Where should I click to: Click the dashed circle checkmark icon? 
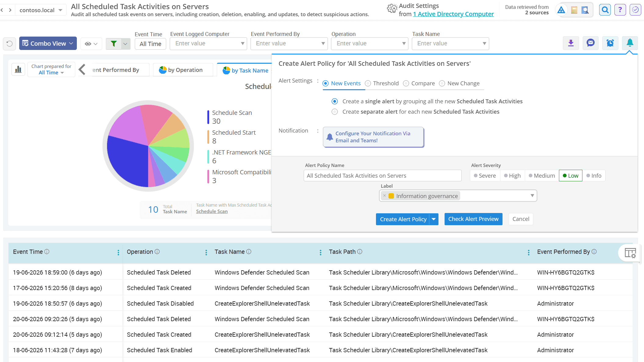coord(635,10)
